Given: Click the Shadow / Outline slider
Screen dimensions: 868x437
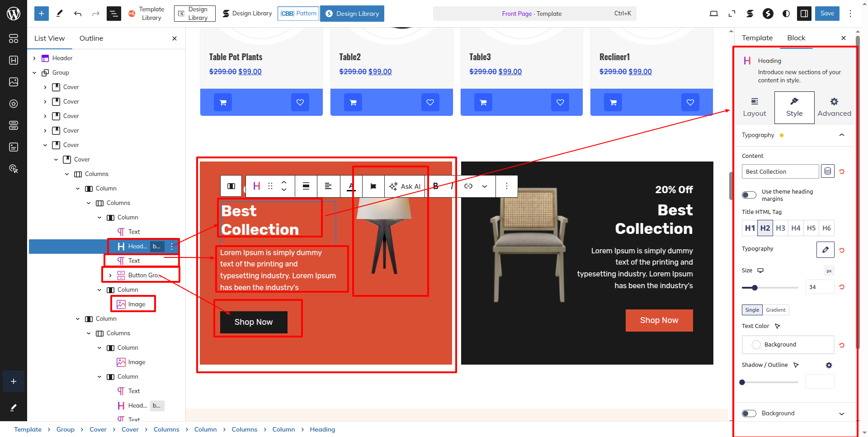Looking at the screenshot, I should 770,382.
